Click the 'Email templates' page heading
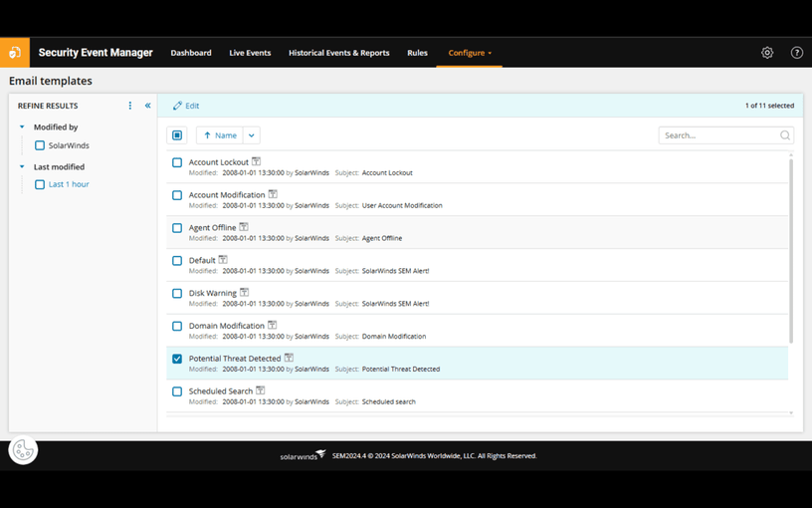812x508 pixels. 50,81
